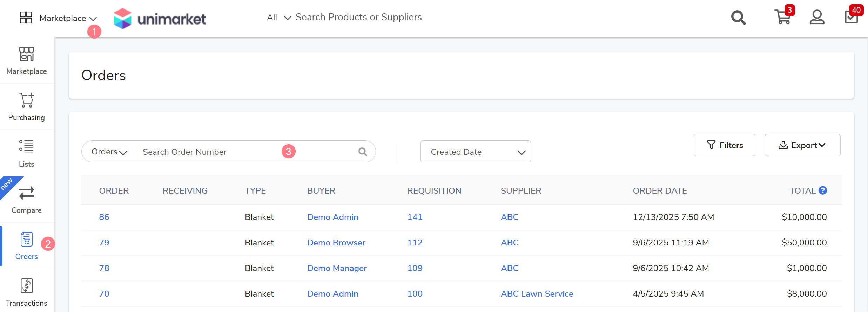The image size is (868, 312).
Task: Open the shopping cart icon
Action: (782, 17)
